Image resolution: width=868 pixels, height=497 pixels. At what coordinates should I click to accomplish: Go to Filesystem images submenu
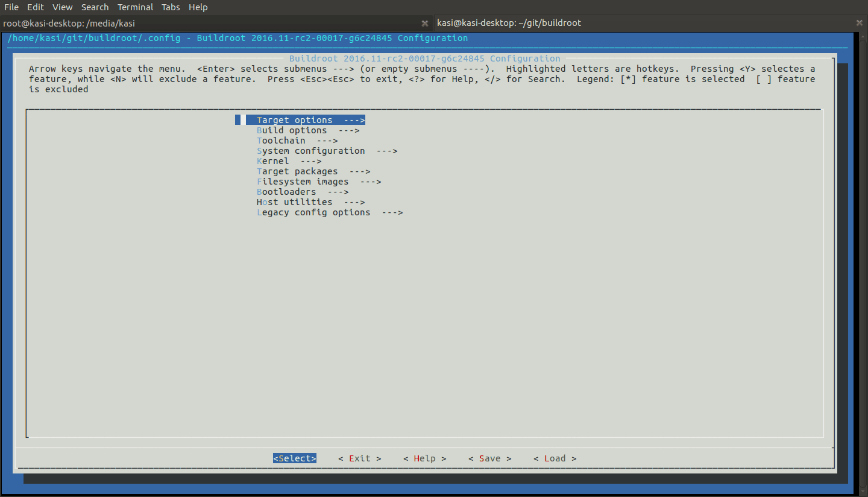tap(318, 182)
